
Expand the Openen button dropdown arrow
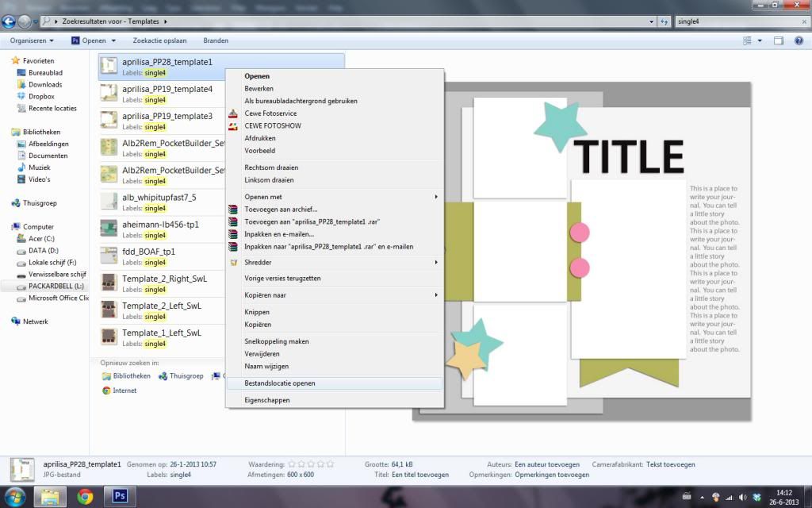click(113, 40)
